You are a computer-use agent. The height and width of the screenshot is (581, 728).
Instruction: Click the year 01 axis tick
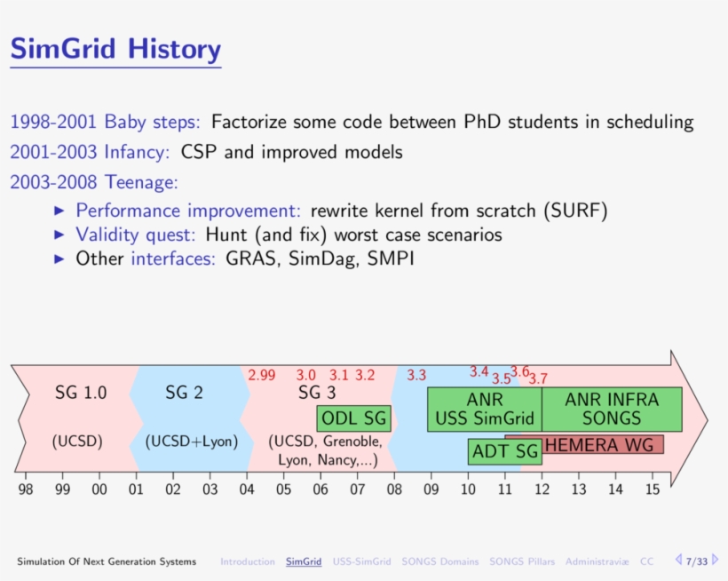pos(136,489)
